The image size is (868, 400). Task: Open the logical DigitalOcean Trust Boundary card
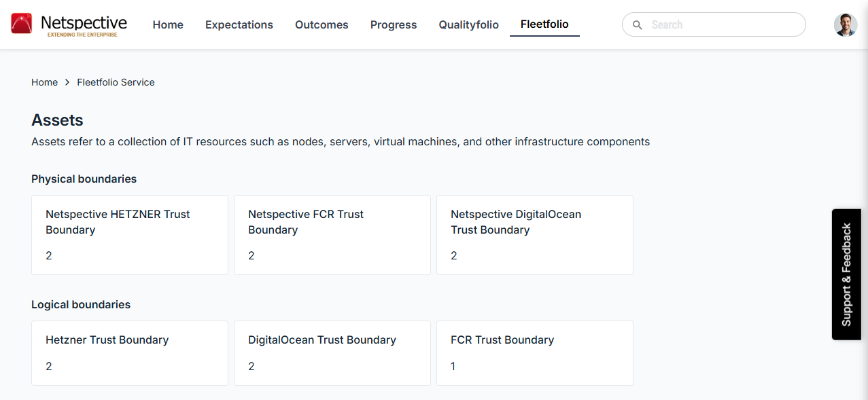(332, 353)
